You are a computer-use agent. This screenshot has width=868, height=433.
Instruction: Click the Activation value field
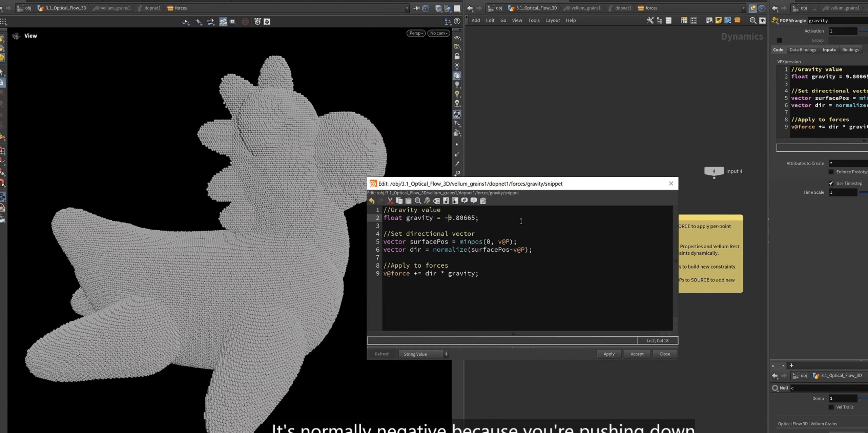843,31
